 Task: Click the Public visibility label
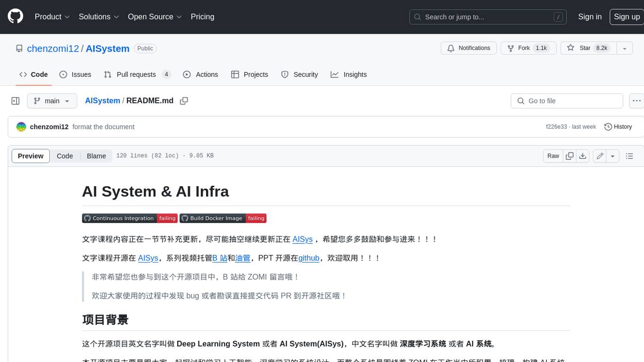point(145,48)
